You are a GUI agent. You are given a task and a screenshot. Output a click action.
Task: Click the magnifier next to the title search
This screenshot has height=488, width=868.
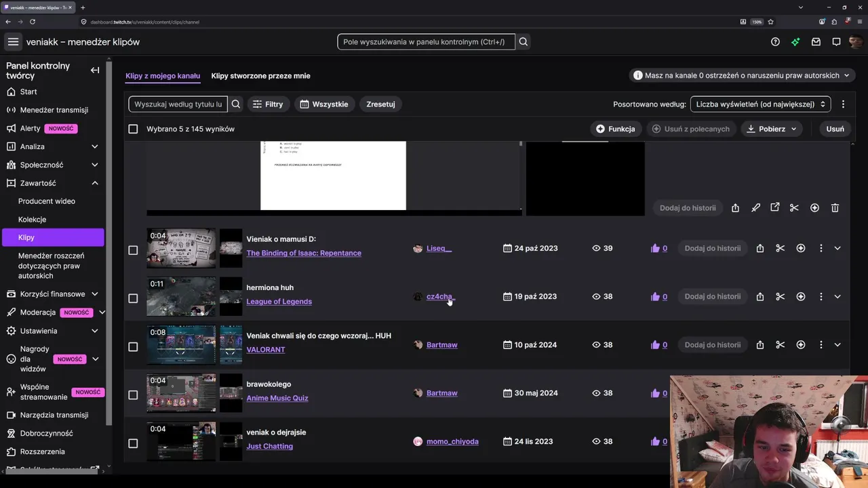pos(236,104)
